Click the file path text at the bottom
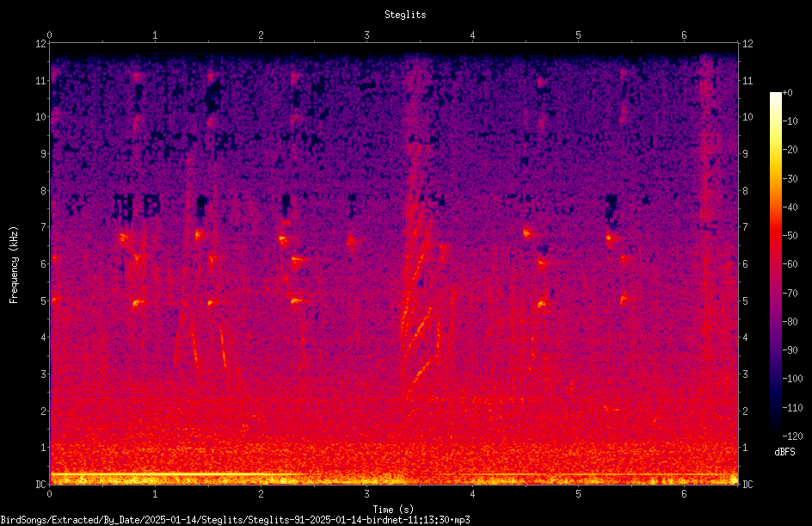 [x=235, y=519]
